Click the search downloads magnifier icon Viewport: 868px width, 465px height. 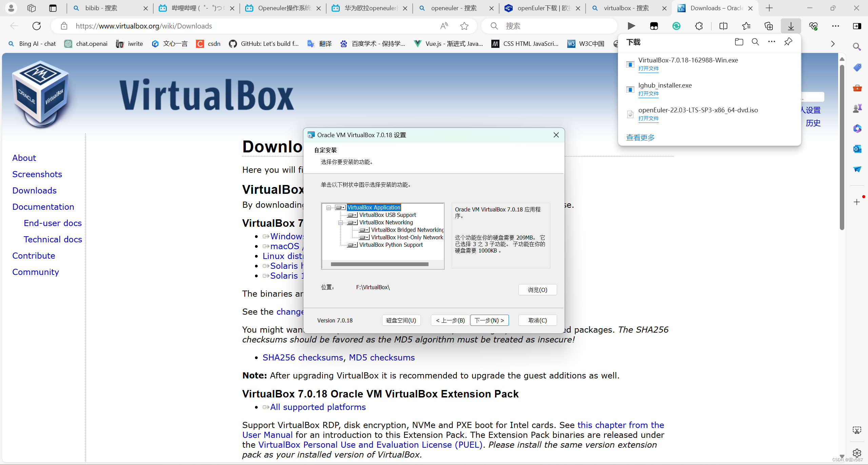click(755, 42)
